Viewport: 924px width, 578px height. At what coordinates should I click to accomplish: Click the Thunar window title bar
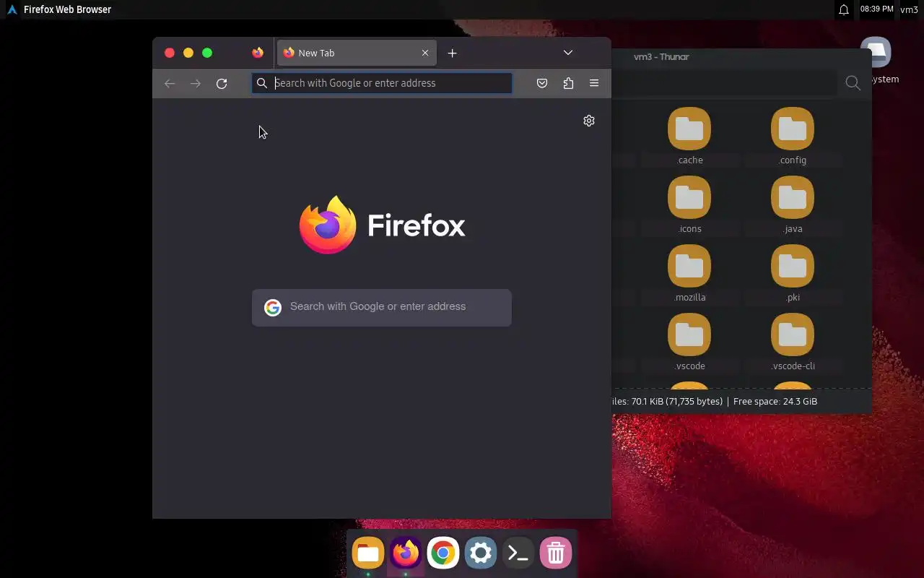pos(741,56)
